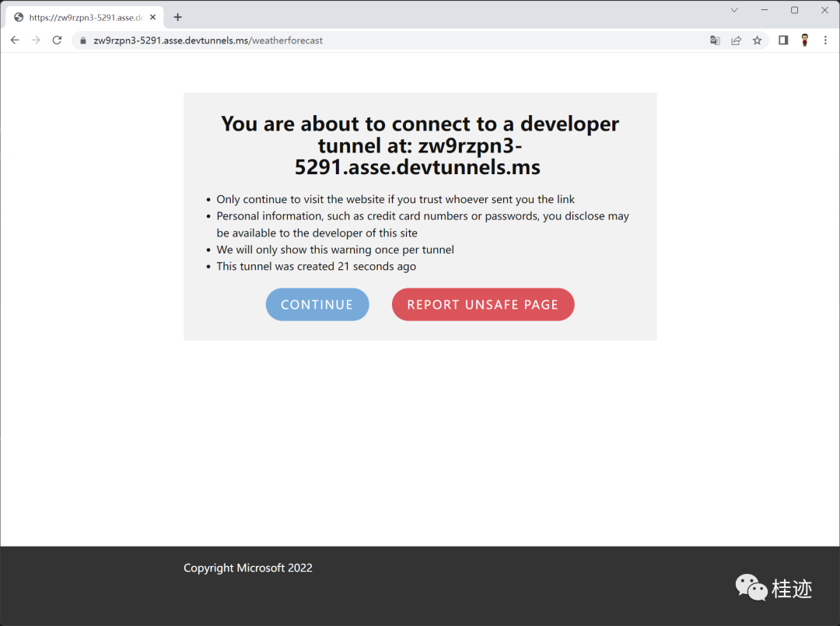Select the zw9rzpn3-5291 browser tab
This screenshot has height=626, width=840.
click(x=86, y=17)
